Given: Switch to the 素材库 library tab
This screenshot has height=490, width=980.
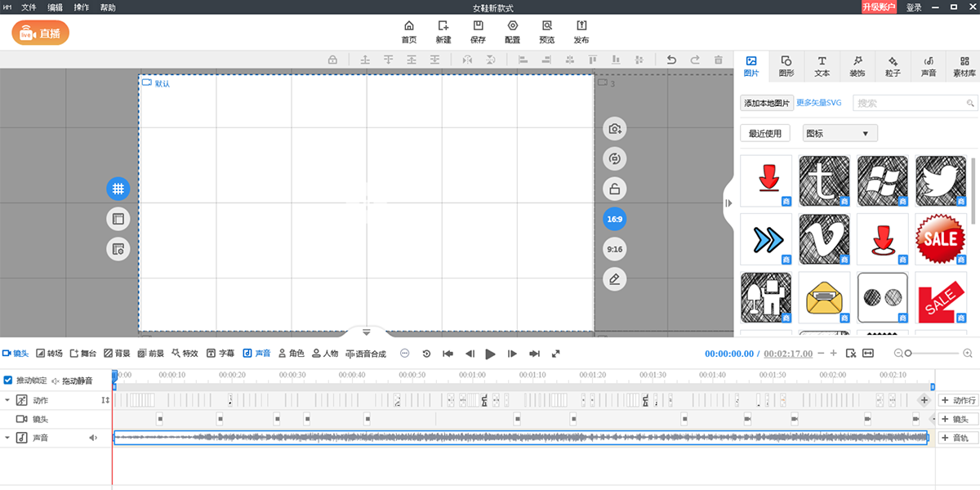Looking at the screenshot, I should point(964,66).
